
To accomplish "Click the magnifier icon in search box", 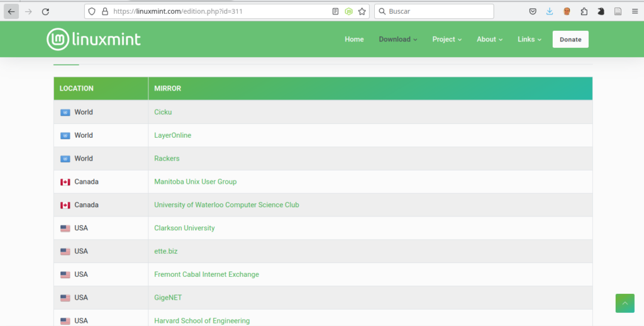I will click(x=382, y=11).
